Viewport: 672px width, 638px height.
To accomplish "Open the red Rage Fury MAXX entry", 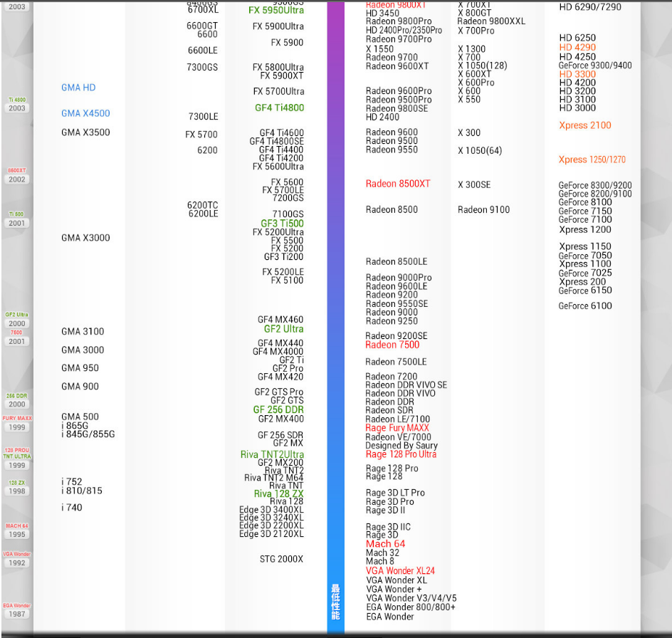I will point(397,428).
